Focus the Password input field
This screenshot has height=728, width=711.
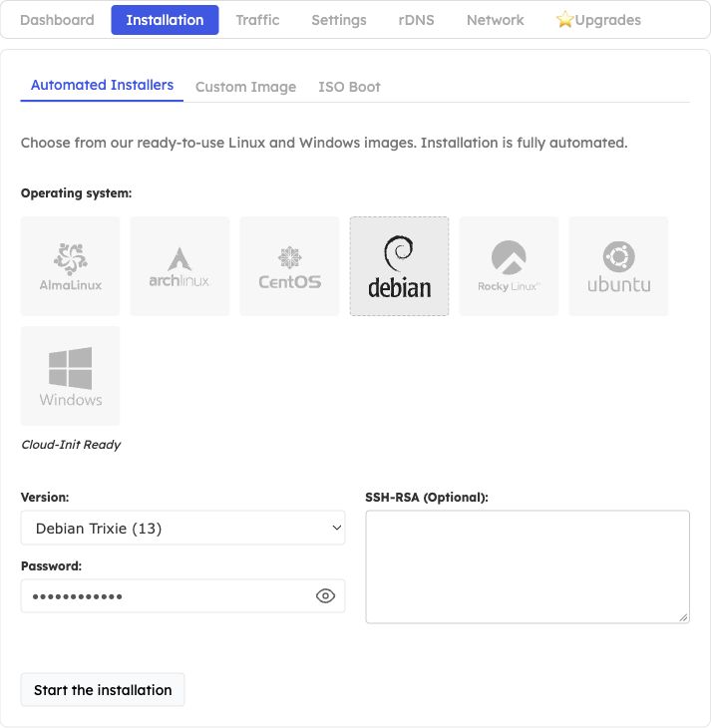tap(182, 596)
